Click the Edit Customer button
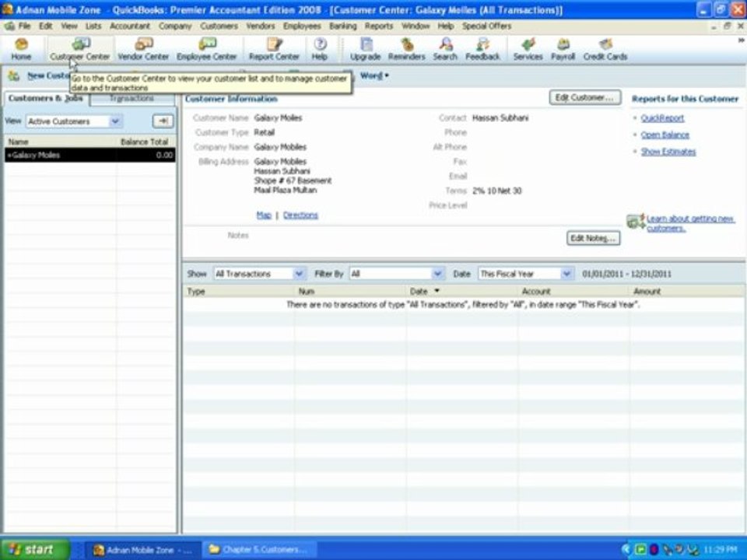 point(584,98)
